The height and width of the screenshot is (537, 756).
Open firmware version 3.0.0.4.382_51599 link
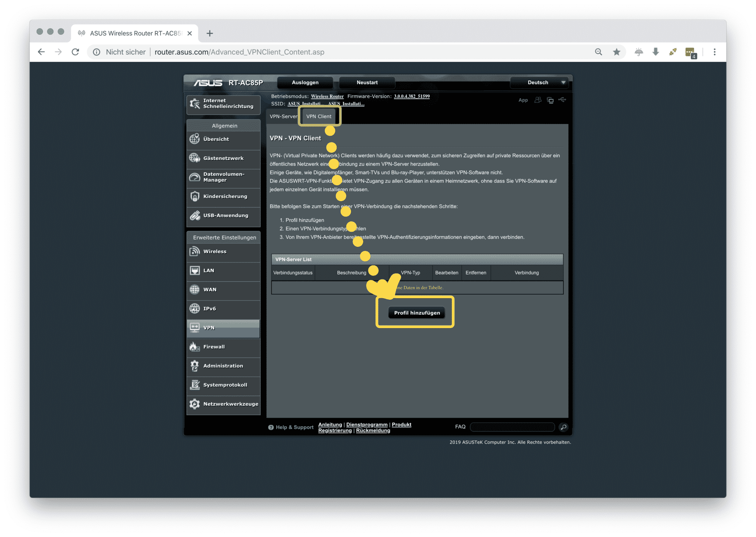[x=412, y=96]
